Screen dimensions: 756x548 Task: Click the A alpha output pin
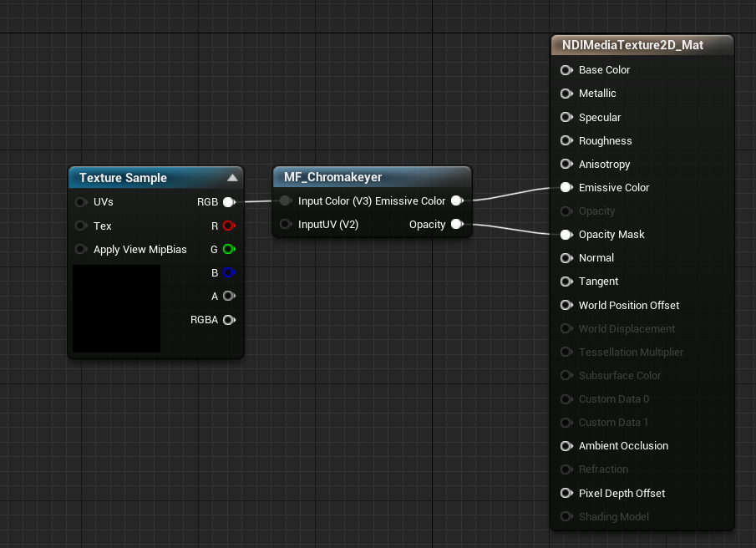tap(228, 296)
